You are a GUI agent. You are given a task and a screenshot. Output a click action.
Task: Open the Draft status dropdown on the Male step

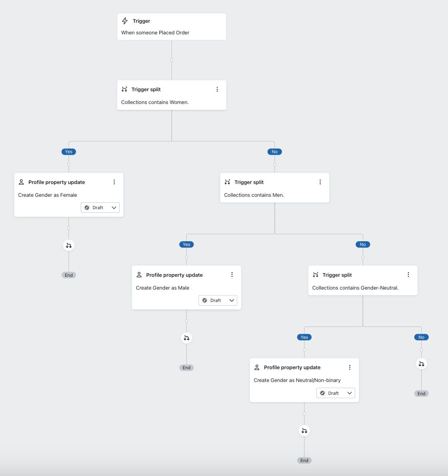(218, 300)
